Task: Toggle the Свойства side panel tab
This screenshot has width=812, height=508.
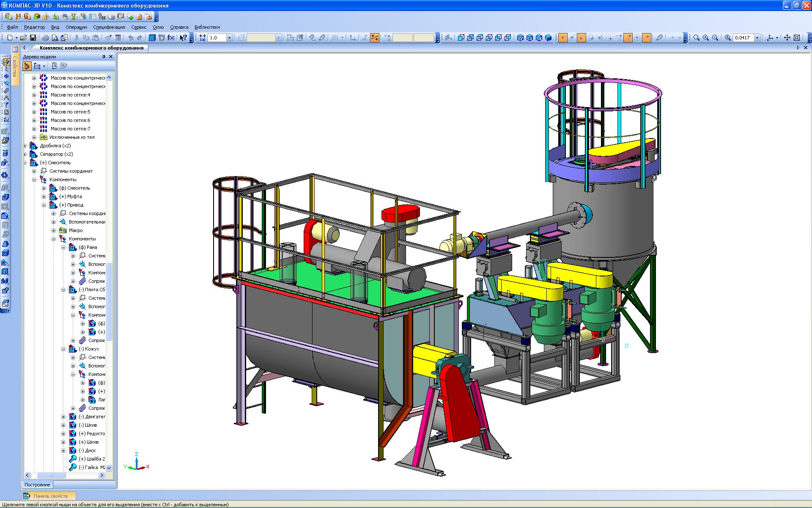Action: pos(15,66)
